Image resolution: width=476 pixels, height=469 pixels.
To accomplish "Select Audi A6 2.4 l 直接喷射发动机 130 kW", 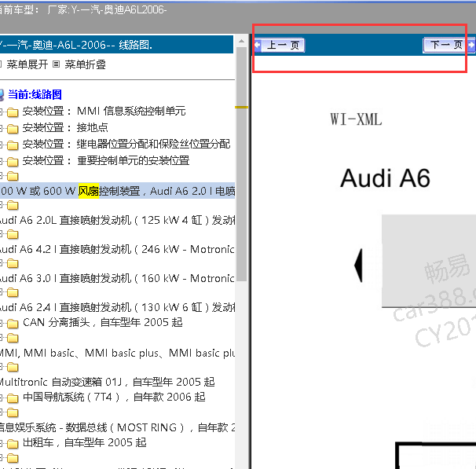I will click(x=118, y=307).
